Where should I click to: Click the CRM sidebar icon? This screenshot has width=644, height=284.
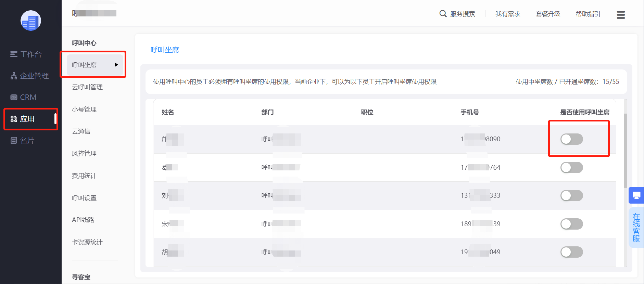pos(14,97)
